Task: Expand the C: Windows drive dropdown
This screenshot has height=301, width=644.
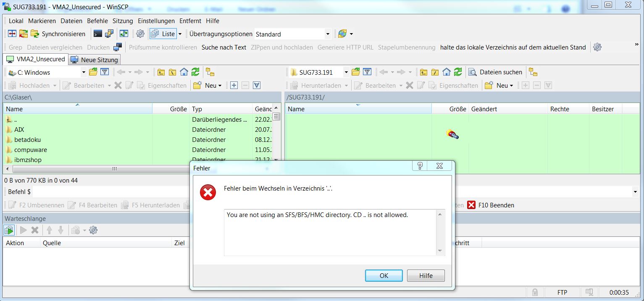Action: pos(83,72)
